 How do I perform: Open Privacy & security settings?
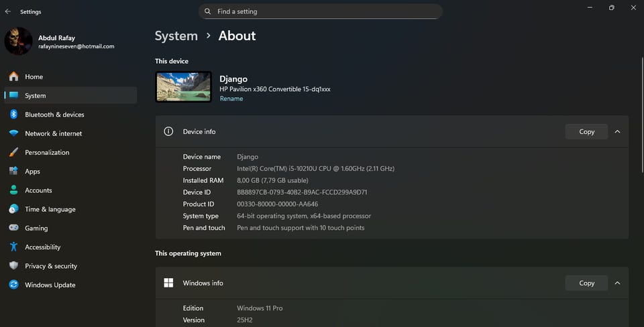coord(70,265)
